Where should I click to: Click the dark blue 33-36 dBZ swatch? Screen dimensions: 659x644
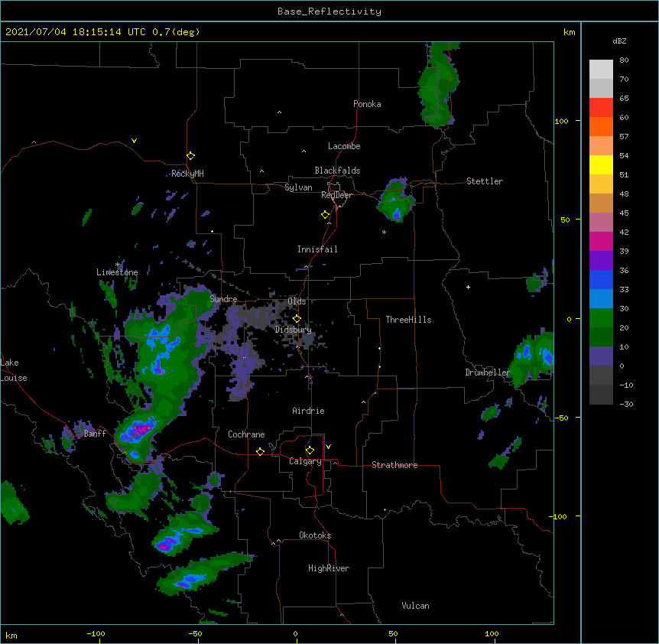click(x=601, y=279)
